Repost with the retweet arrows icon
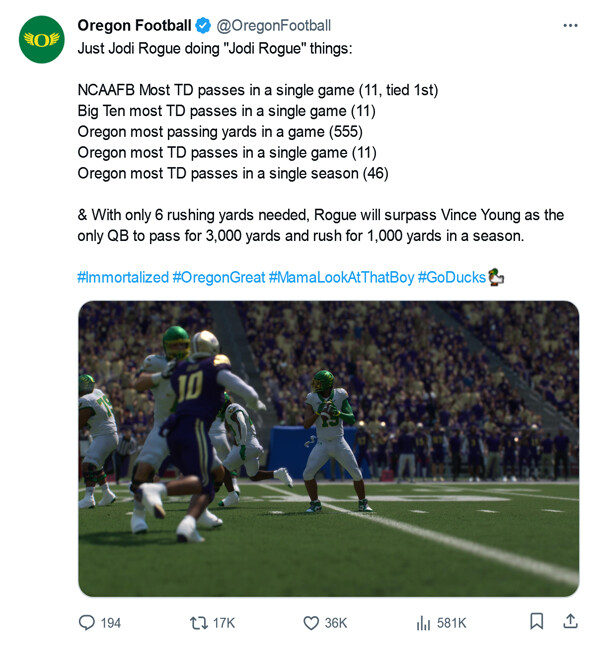This screenshot has height=649, width=598. click(x=199, y=623)
